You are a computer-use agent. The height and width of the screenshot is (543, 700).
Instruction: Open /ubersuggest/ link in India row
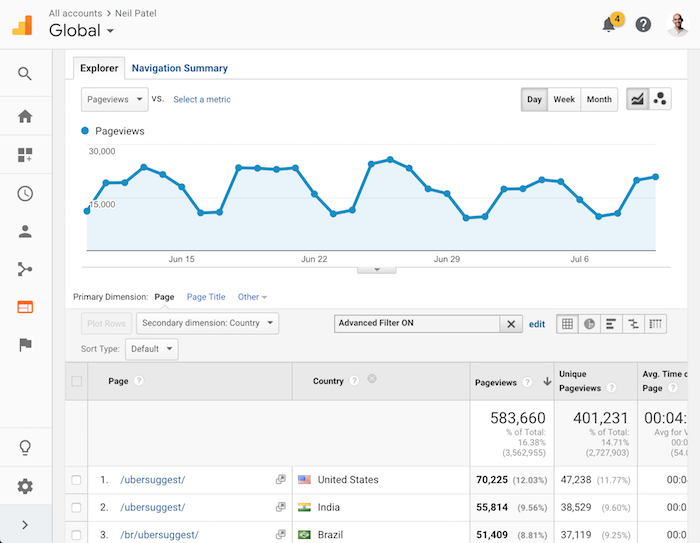pyautogui.click(x=152, y=507)
